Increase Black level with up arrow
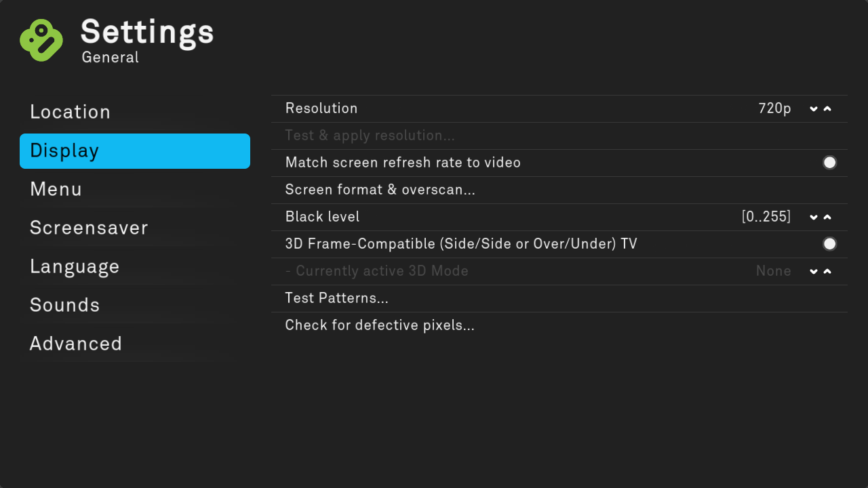This screenshot has height=488, width=868. [827, 218]
